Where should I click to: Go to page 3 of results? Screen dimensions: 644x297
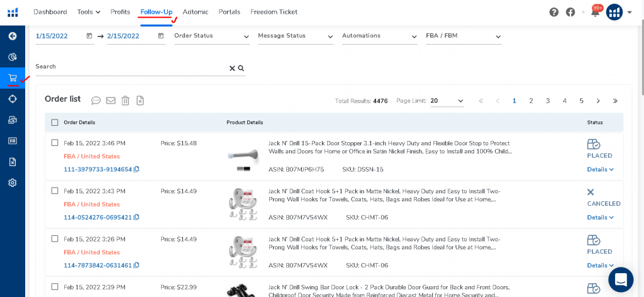tap(548, 101)
